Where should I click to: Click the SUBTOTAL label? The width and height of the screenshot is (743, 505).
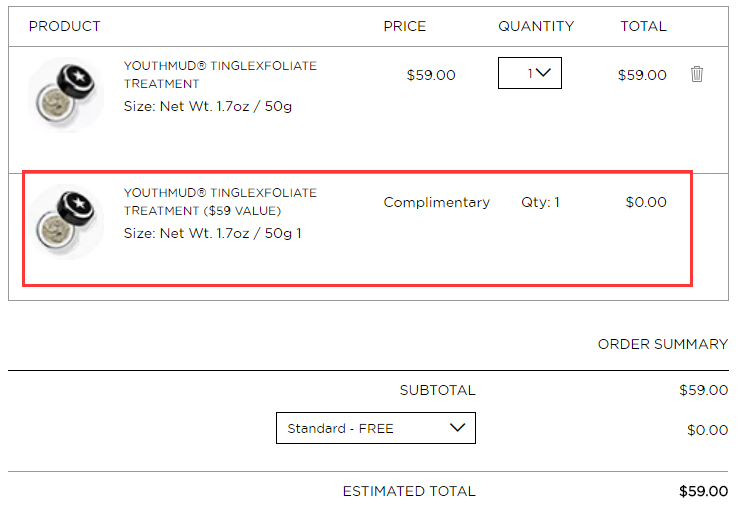(437, 390)
